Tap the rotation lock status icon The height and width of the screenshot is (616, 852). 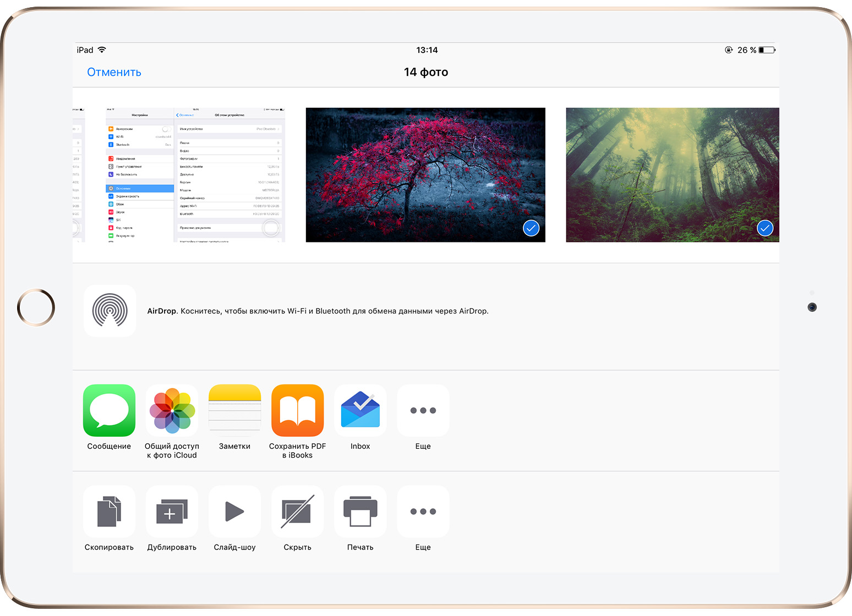(729, 50)
